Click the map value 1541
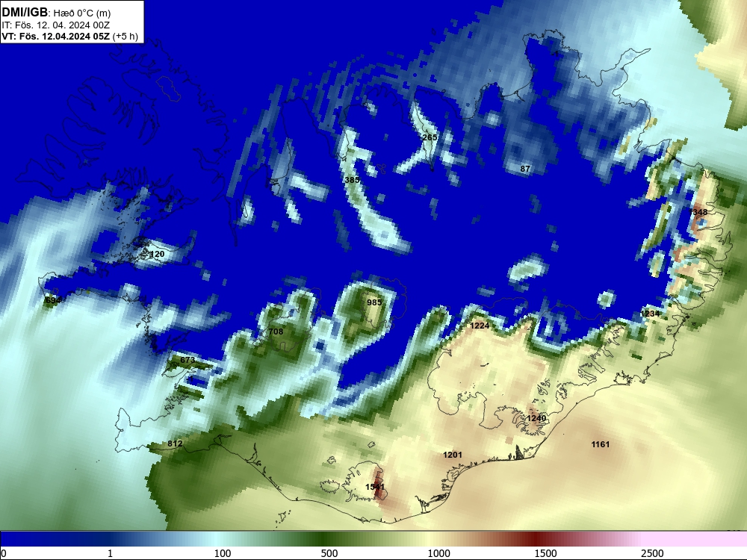 [x=375, y=487]
